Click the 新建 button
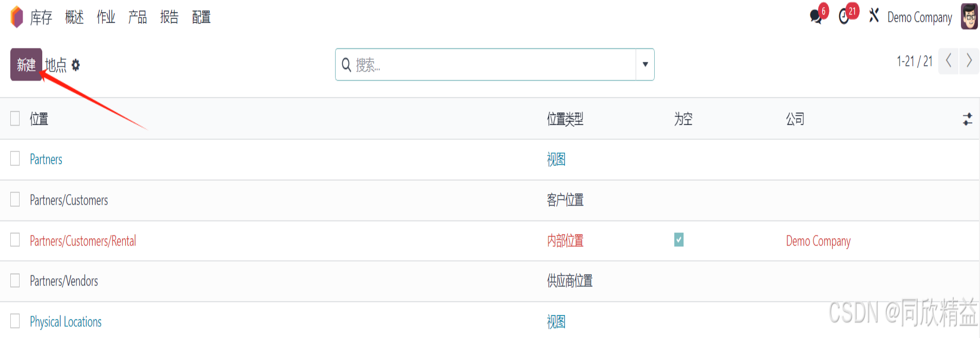 26,64
